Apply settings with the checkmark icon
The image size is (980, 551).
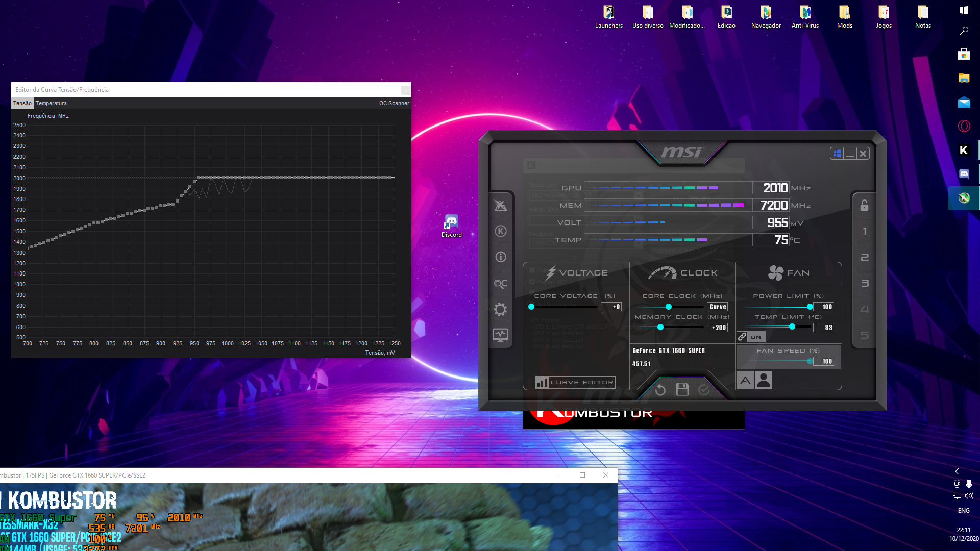point(704,390)
